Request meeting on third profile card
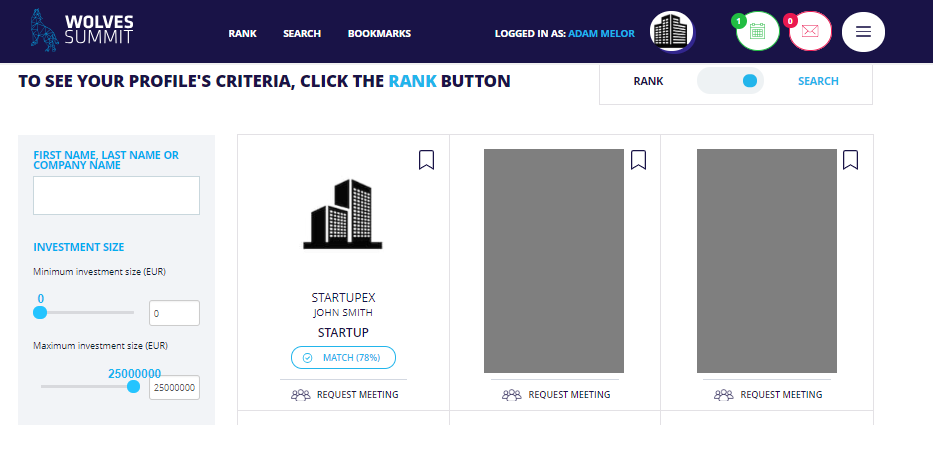 pyautogui.click(x=768, y=395)
